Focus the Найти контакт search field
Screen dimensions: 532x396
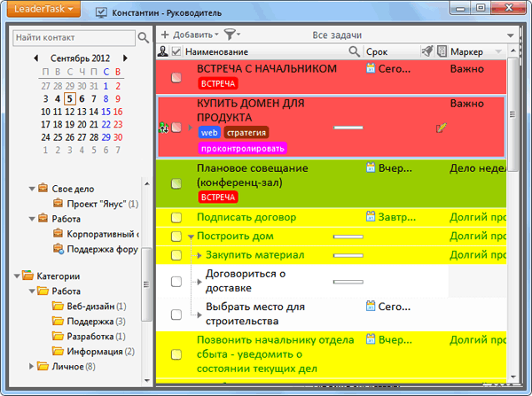click(x=74, y=37)
